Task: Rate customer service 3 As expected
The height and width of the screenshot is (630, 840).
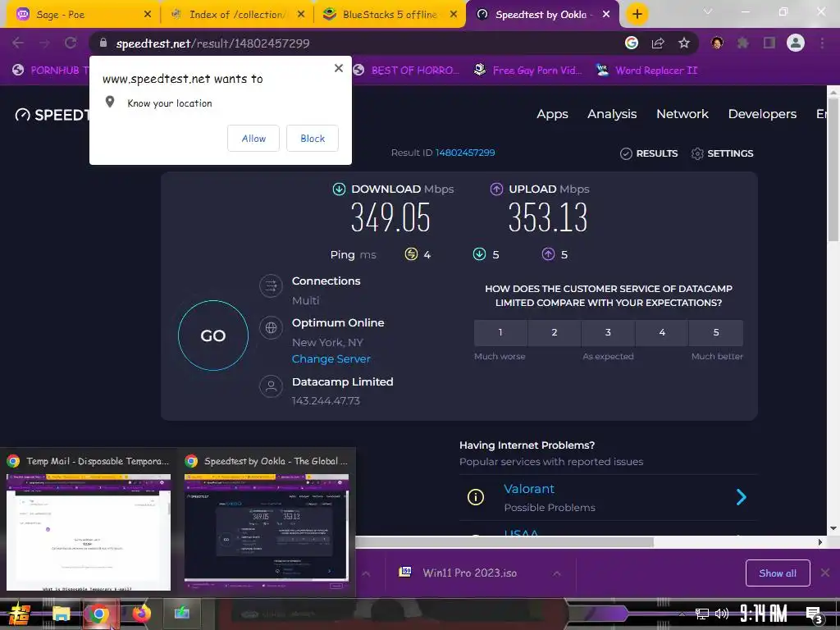Action: click(x=608, y=333)
